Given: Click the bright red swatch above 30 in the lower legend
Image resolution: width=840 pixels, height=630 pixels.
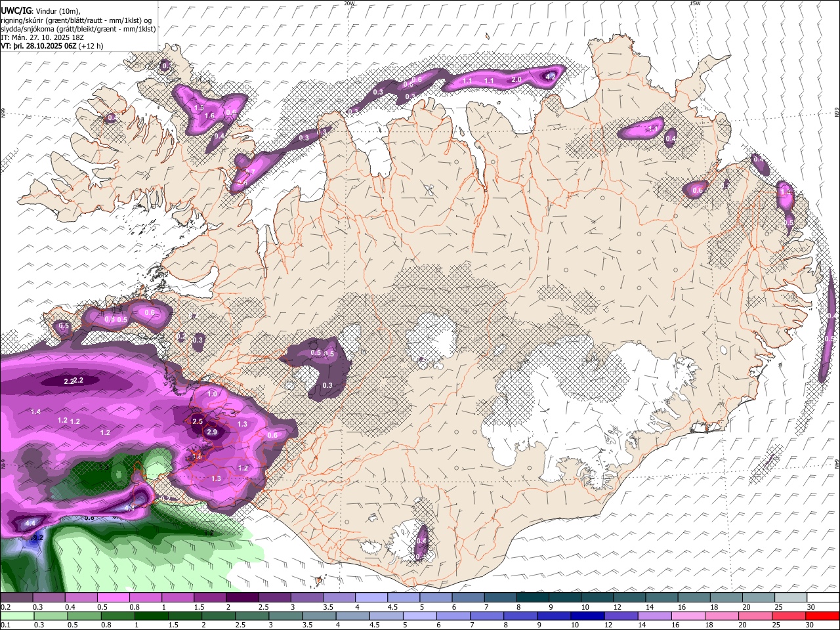Looking at the screenshot, I should pos(824,616).
